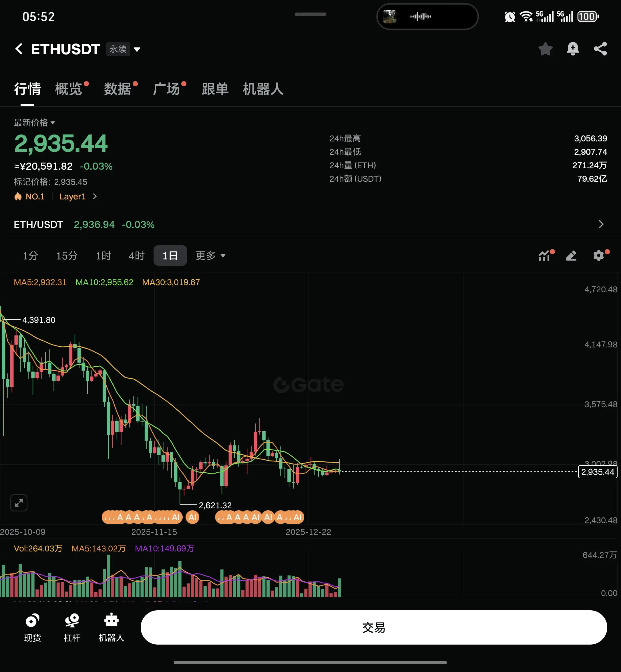The height and width of the screenshot is (672, 621).
Task: Open the 最新价格 price type dropdown
Action: point(34,123)
